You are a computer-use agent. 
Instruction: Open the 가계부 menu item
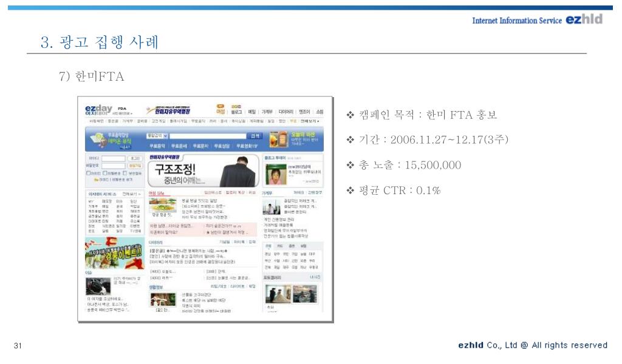[267, 112]
